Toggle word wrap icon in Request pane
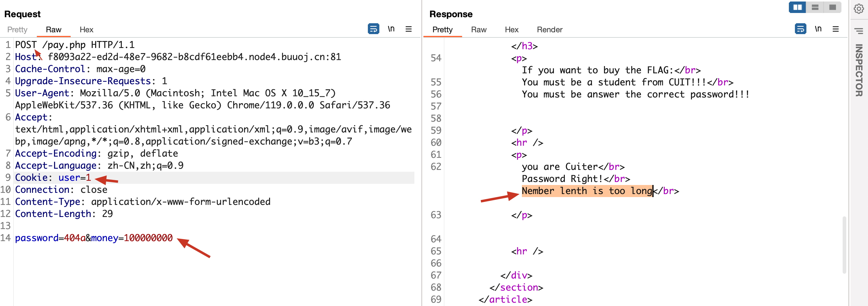Image resolution: width=868 pixels, height=306 pixels. tap(373, 29)
